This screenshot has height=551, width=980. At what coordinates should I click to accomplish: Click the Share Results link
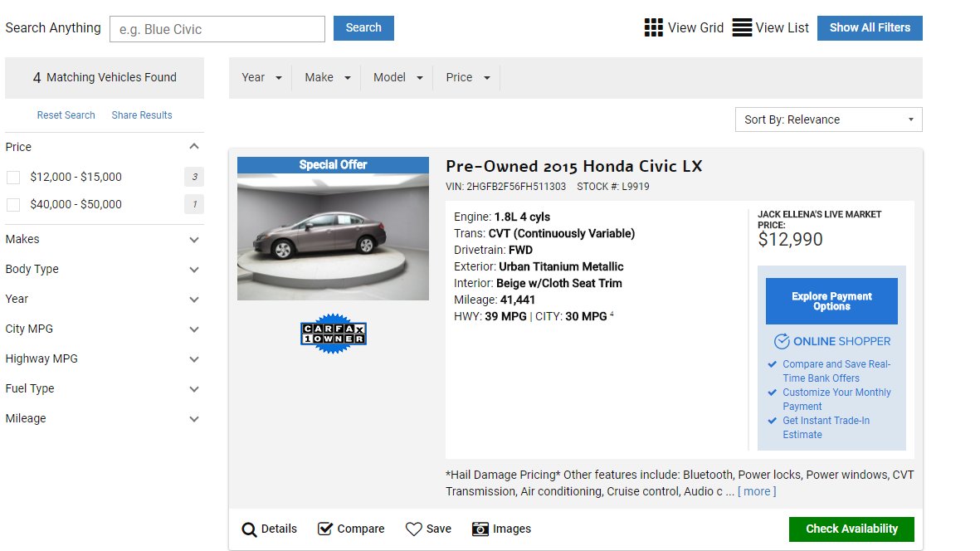tap(142, 115)
